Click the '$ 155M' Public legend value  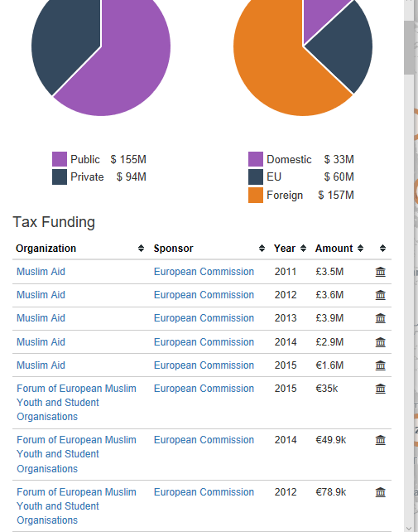click(x=128, y=159)
